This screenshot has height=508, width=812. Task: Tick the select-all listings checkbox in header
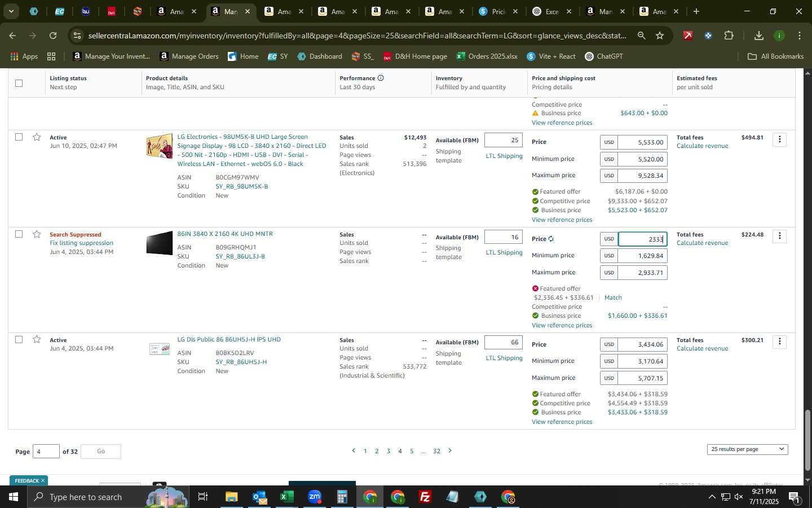19,83
